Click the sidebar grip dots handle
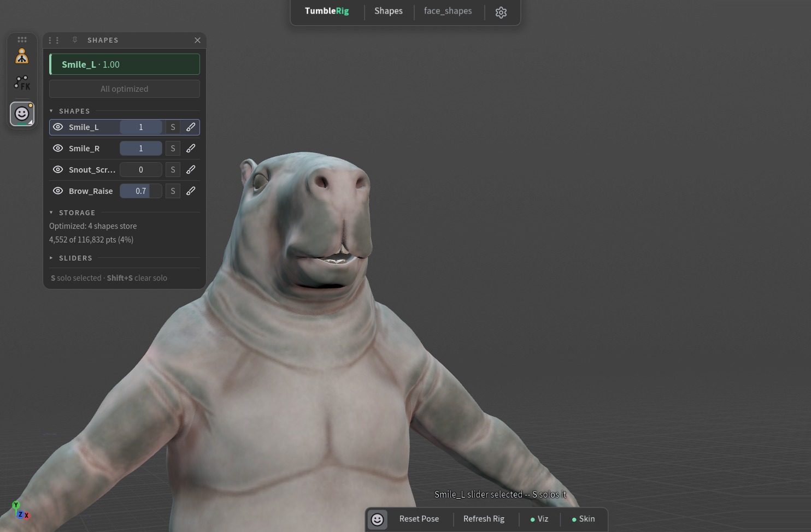The image size is (811, 532). coord(22,40)
